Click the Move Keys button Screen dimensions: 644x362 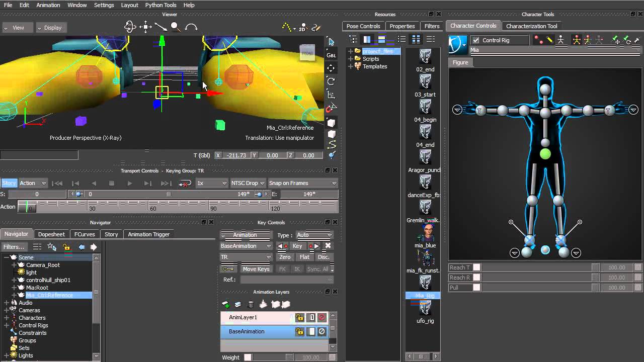tap(256, 269)
